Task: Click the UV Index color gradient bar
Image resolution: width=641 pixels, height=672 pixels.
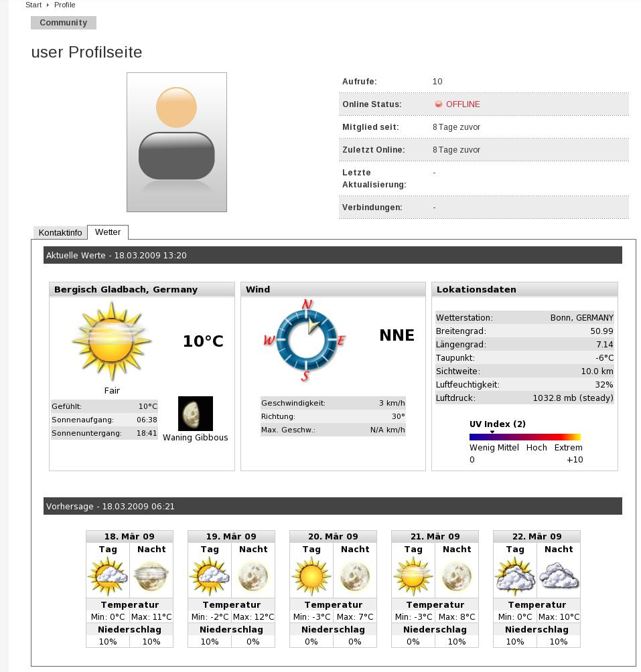Action: [525, 435]
